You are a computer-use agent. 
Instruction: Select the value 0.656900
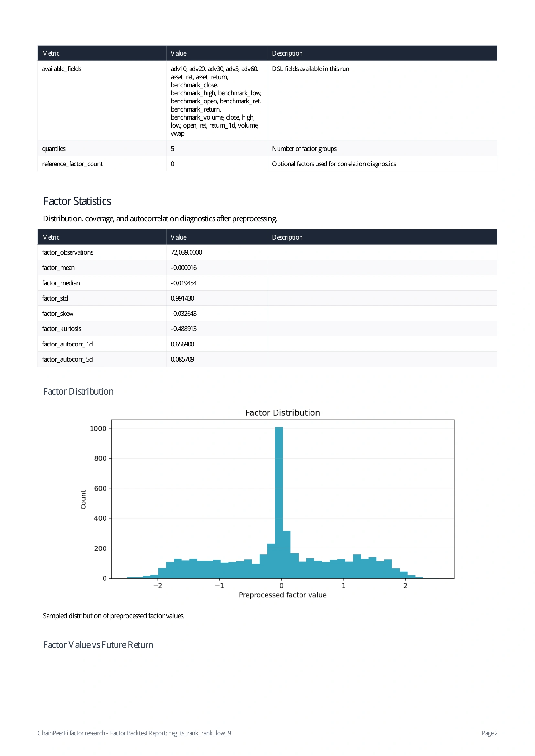pos(182,344)
